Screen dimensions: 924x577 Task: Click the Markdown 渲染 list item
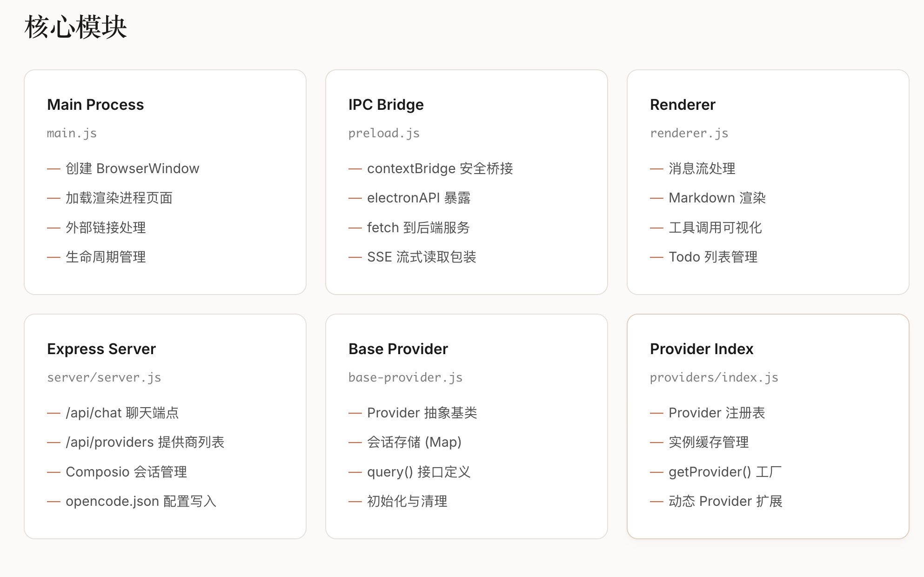click(x=716, y=198)
